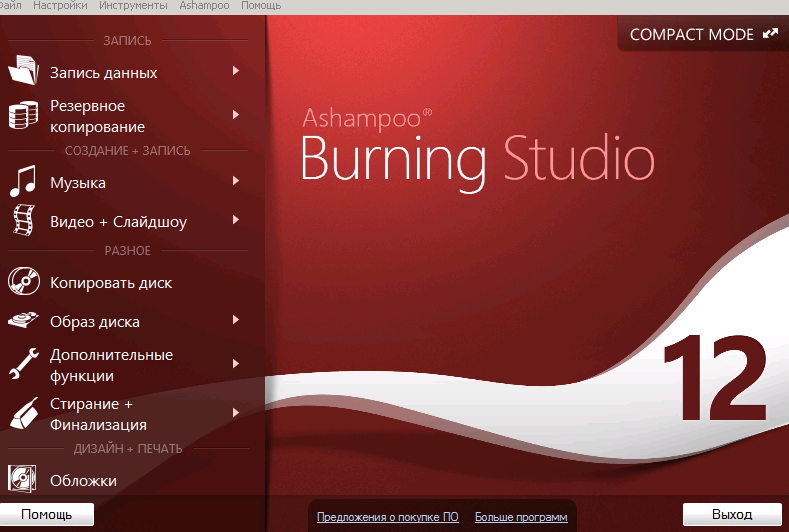789x532 pixels.
Task: Click the folder icon for Запись данных
Action: point(23,70)
